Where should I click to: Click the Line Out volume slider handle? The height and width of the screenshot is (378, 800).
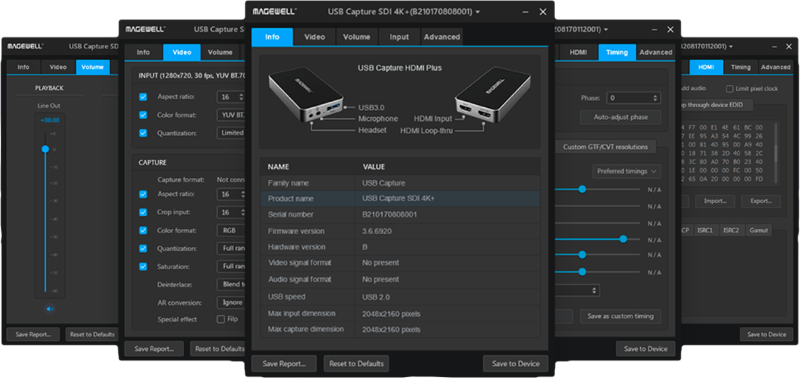[45, 149]
